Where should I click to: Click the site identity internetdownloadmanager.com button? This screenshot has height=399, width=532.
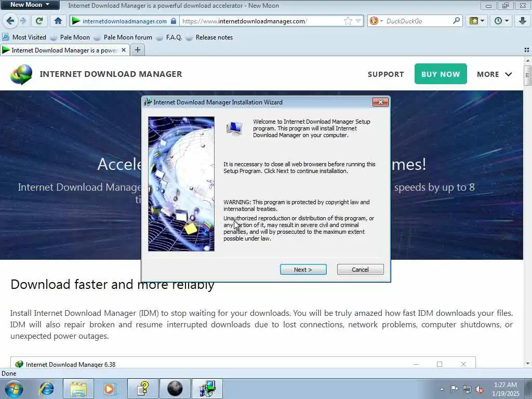coord(124,21)
